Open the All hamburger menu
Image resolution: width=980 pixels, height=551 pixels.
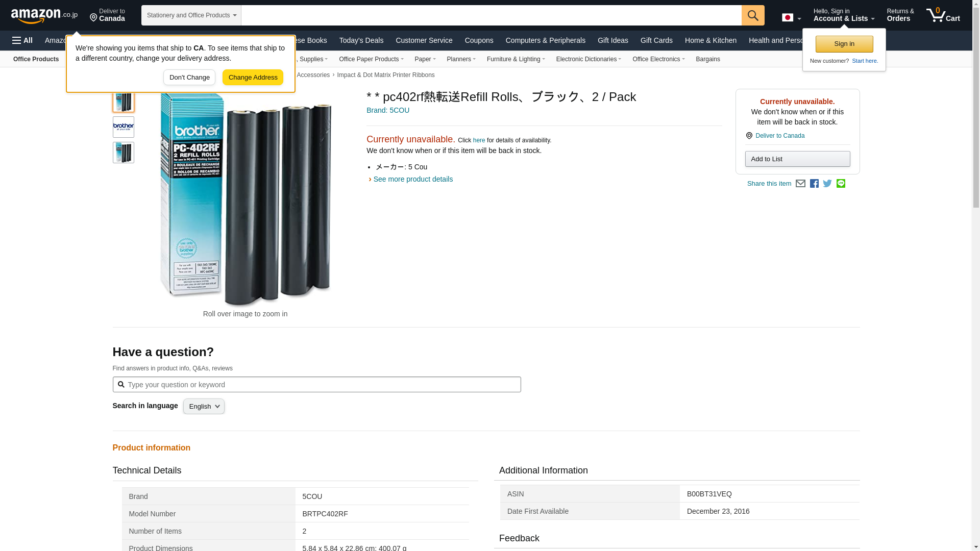point(22,40)
